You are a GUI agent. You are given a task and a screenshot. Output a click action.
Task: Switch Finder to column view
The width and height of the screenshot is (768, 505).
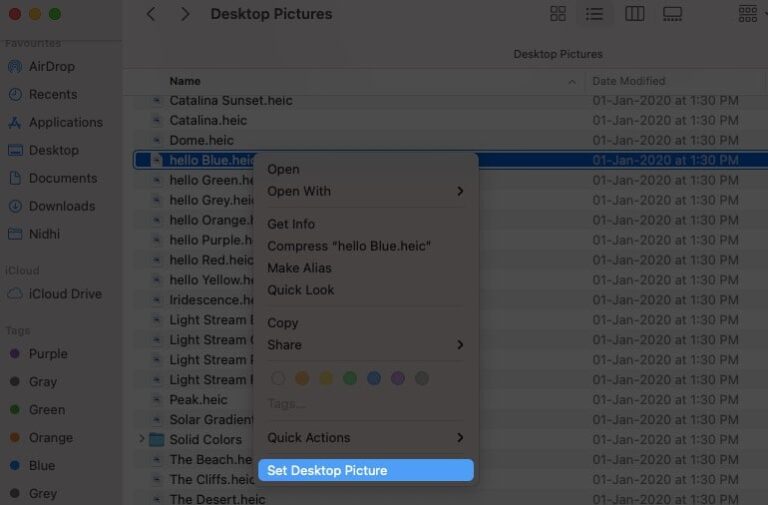click(x=634, y=14)
